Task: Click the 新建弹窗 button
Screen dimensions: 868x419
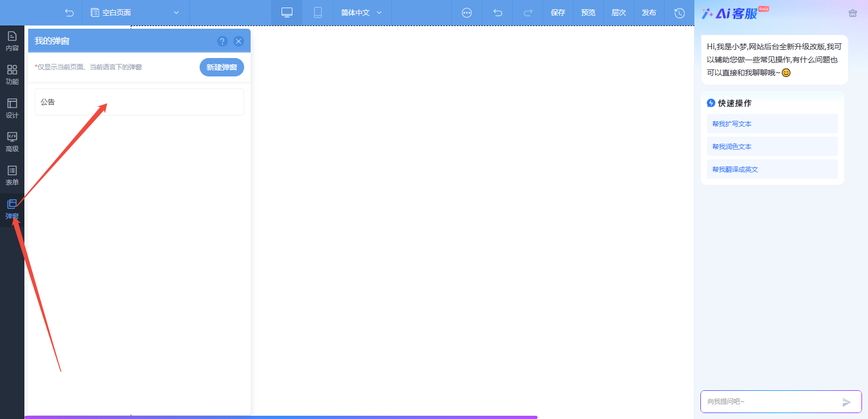Action: coord(222,67)
